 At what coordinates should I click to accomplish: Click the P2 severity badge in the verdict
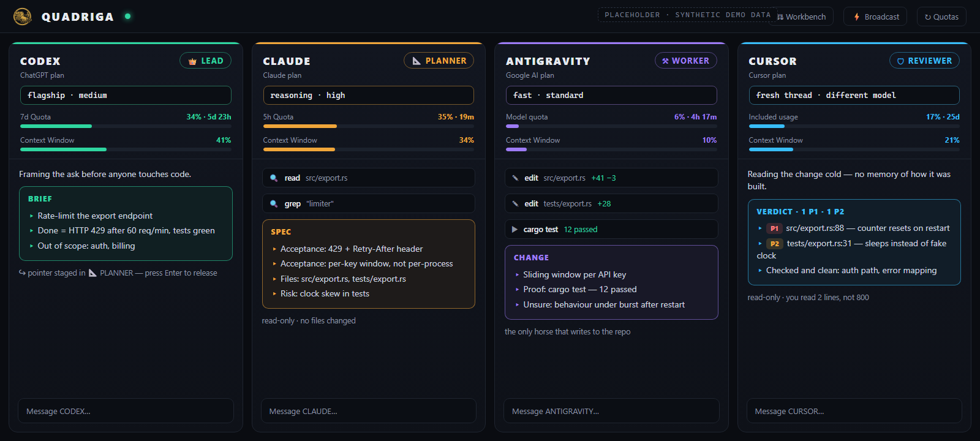pos(775,244)
